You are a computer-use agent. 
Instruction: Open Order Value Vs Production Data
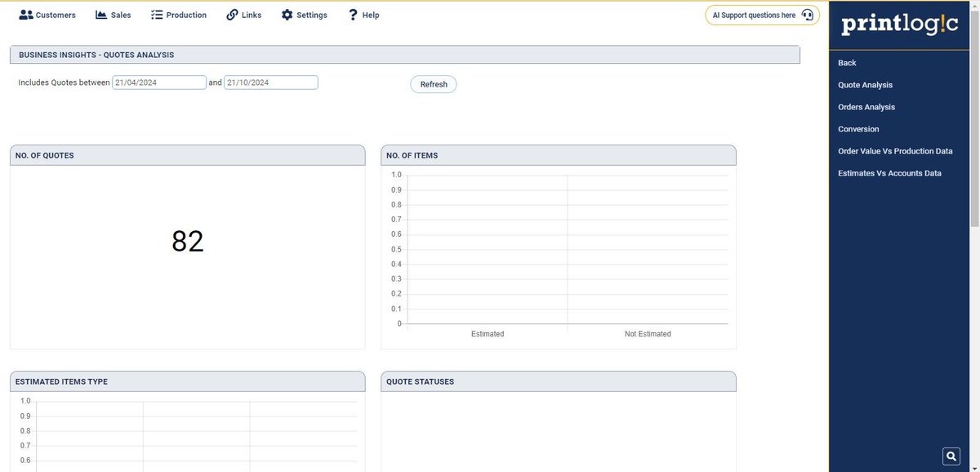coord(895,151)
